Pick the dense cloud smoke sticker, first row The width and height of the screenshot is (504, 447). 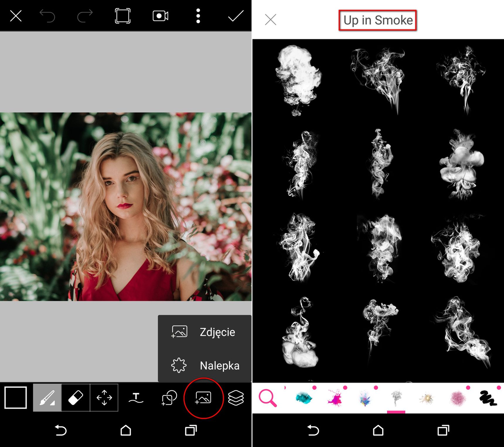(298, 80)
